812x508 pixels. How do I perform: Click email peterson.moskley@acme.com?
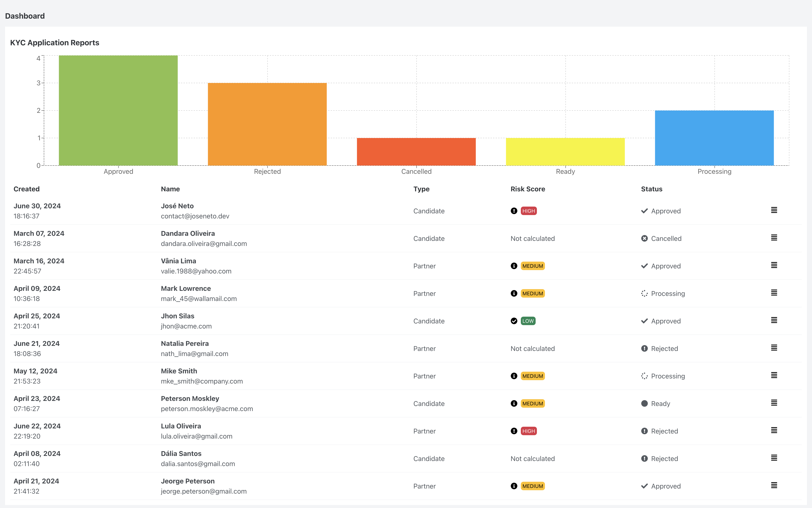coord(207,409)
